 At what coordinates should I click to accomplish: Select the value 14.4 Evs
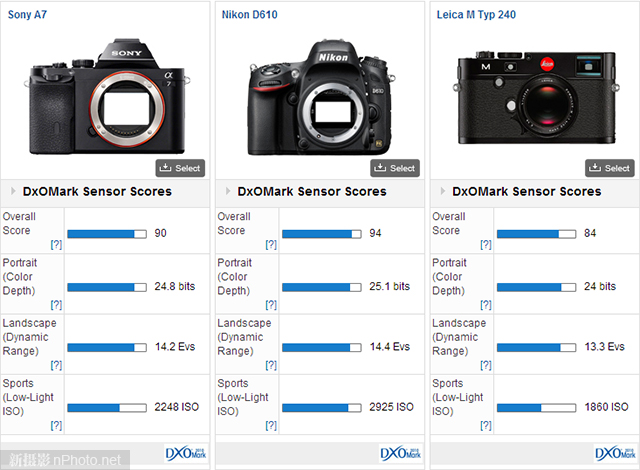coord(389,347)
